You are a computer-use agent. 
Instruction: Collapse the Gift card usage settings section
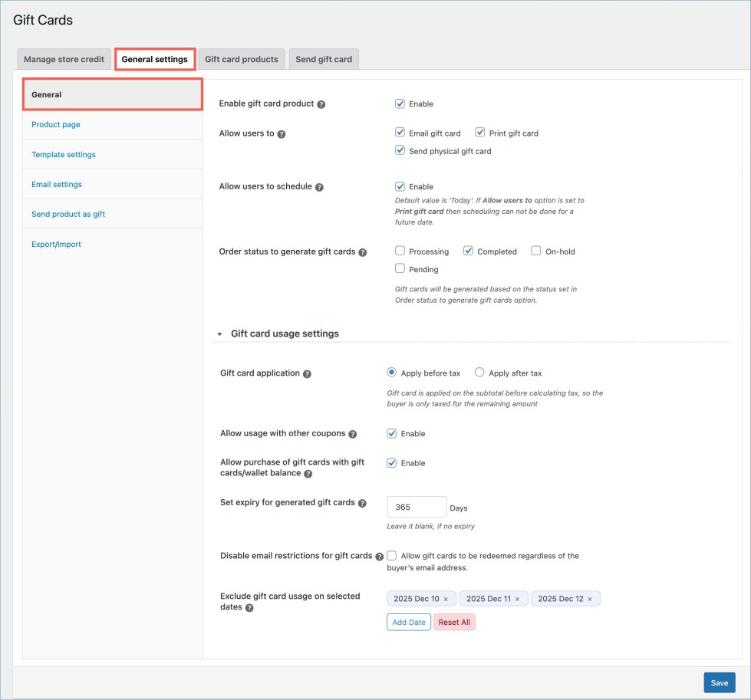point(220,334)
